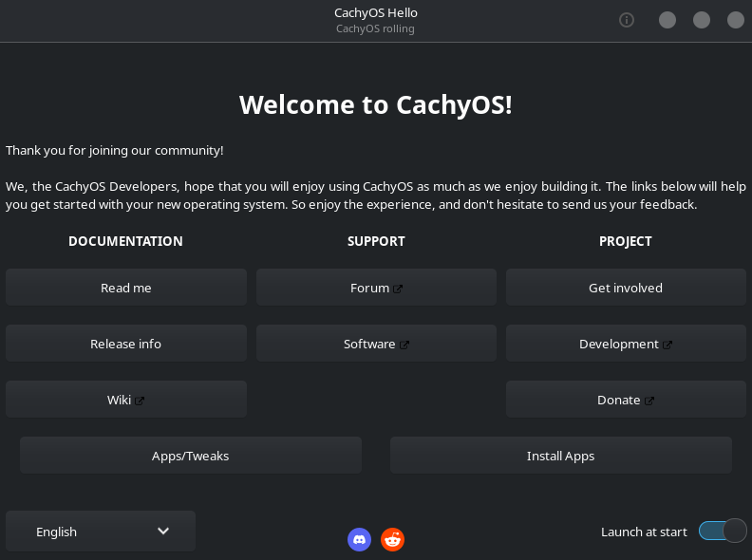The width and height of the screenshot is (752, 560).
Task: Expand the English language dropdown
Action: [x=101, y=532]
